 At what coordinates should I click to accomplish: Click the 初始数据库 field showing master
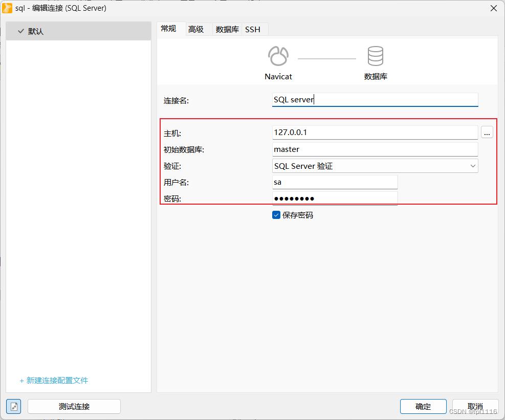375,149
